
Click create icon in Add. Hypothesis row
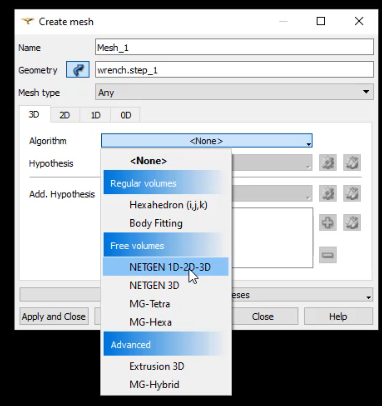pos(328,193)
